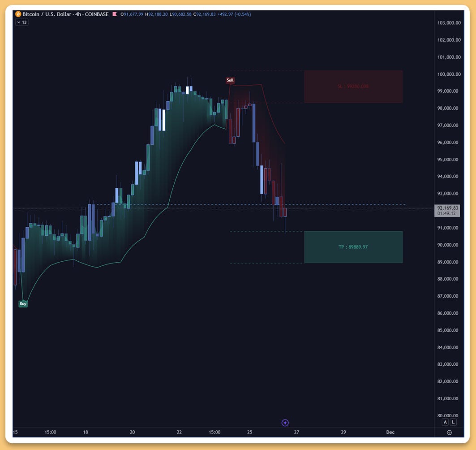Click the open value O91,677.99 in header
Image resolution: width=476 pixels, height=450 pixels.
(132, 14)
